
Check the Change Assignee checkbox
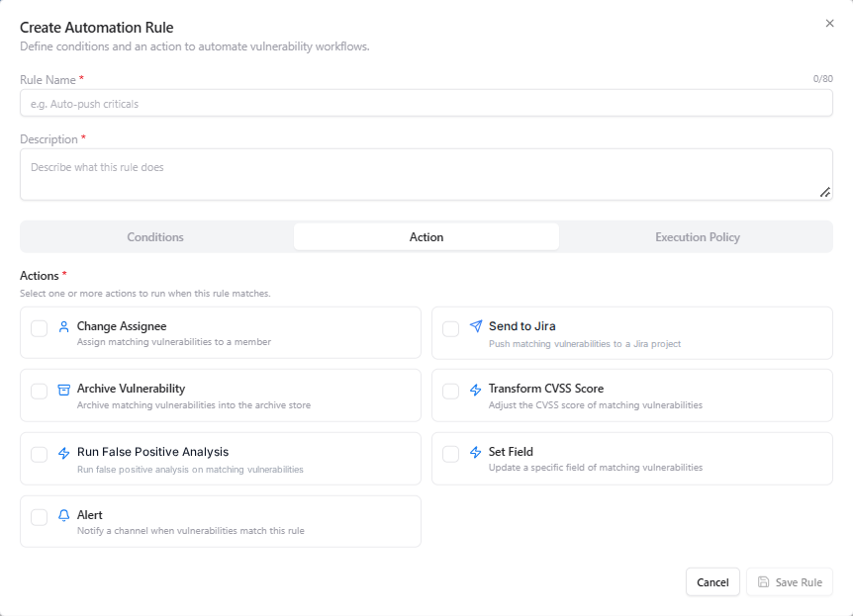pos(40,328)
